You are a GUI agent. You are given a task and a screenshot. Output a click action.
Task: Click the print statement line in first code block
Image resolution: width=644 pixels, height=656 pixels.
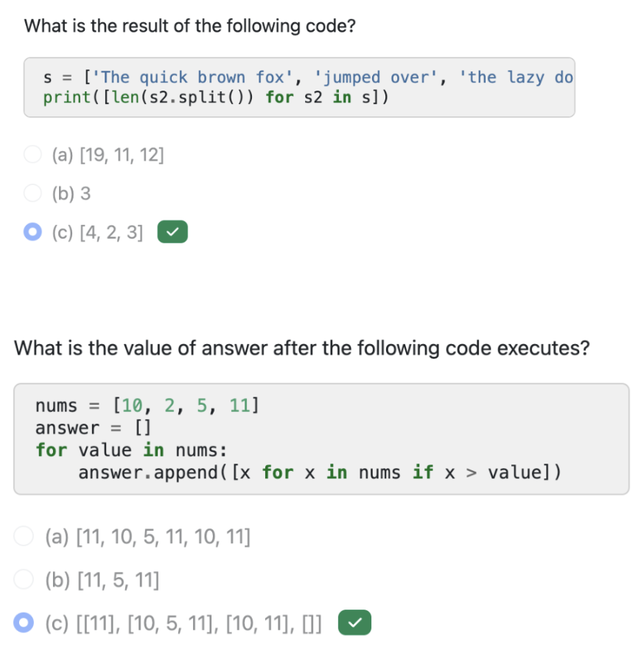click(215, 98)
